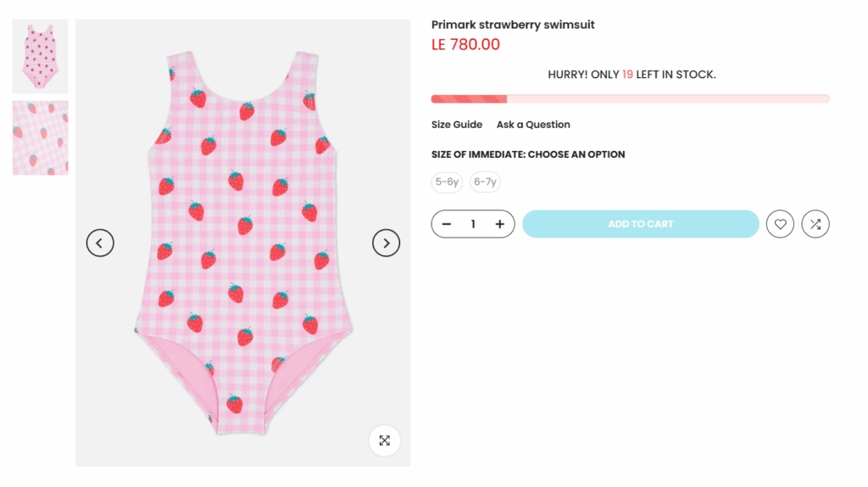Click the compare shuffle icon
Image resolution: width=868 pixels, height=487 pixels.
(815, 224)
